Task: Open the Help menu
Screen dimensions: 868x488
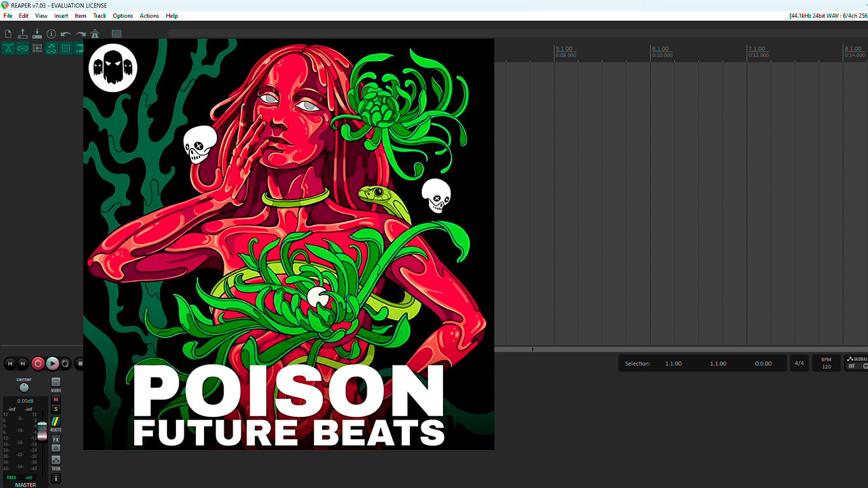Action: 172,16
